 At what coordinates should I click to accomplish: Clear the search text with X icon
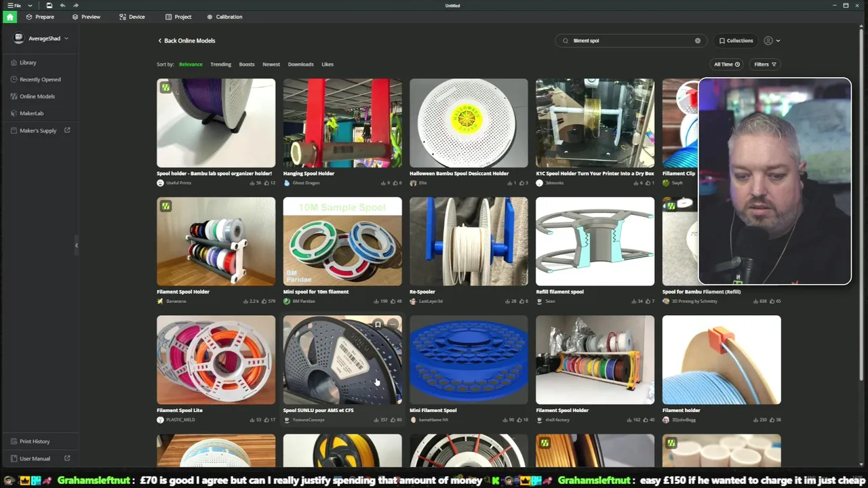point(697,41)
